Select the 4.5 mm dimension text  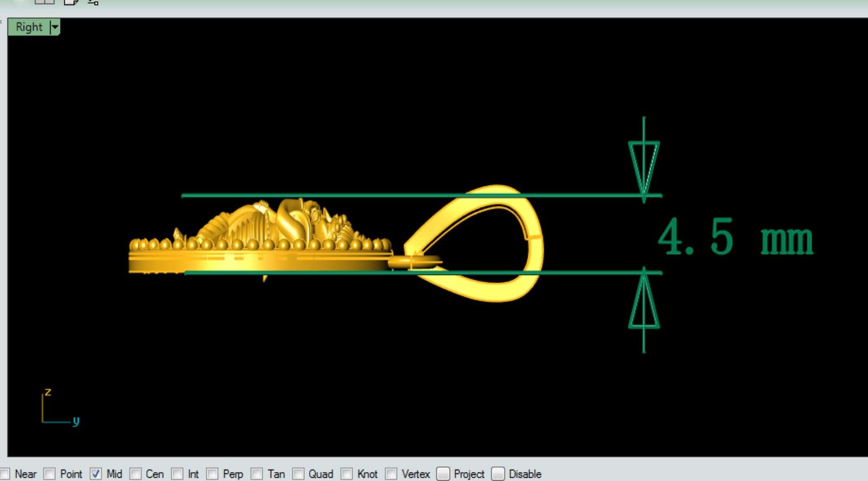click(x=735, y=237)
